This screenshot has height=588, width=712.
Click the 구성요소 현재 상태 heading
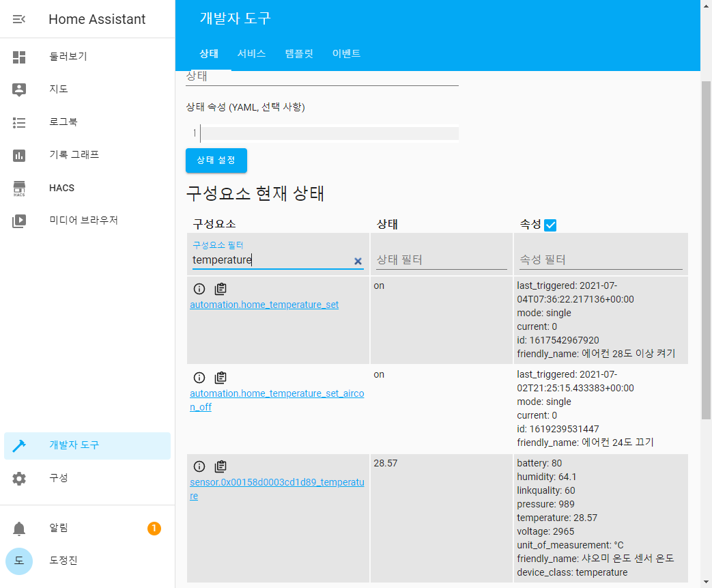[x=255, y=193]
